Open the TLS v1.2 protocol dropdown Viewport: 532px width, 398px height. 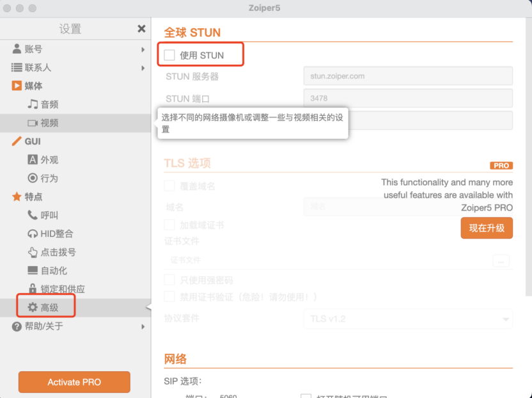pos(408,319)
